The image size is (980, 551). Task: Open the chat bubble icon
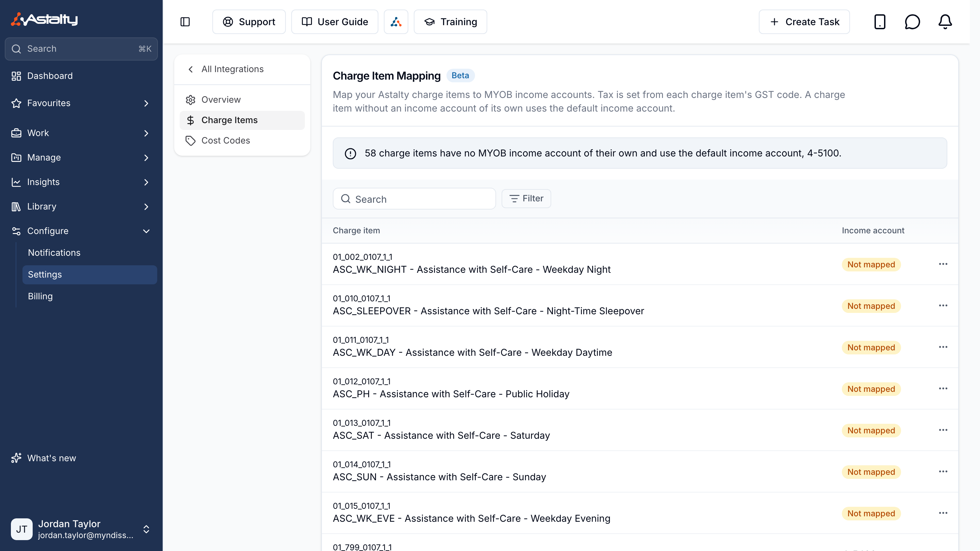pyautogui.click(x=912, y=22)
